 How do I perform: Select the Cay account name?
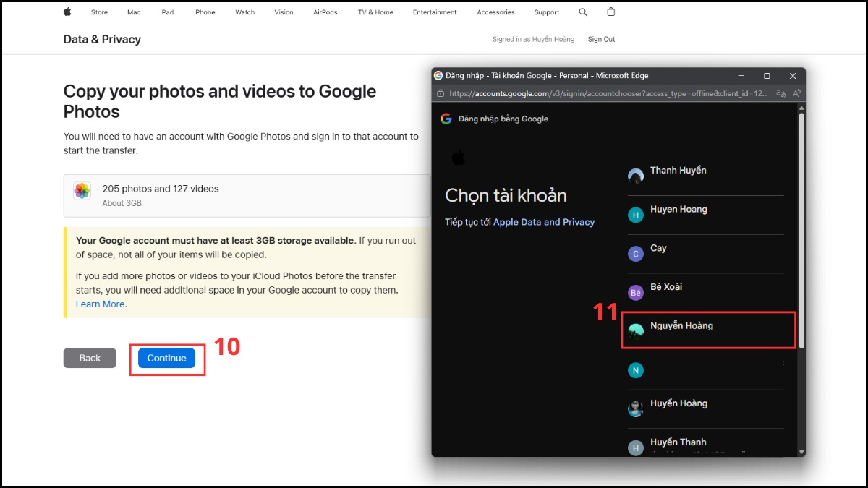(658, 248)
